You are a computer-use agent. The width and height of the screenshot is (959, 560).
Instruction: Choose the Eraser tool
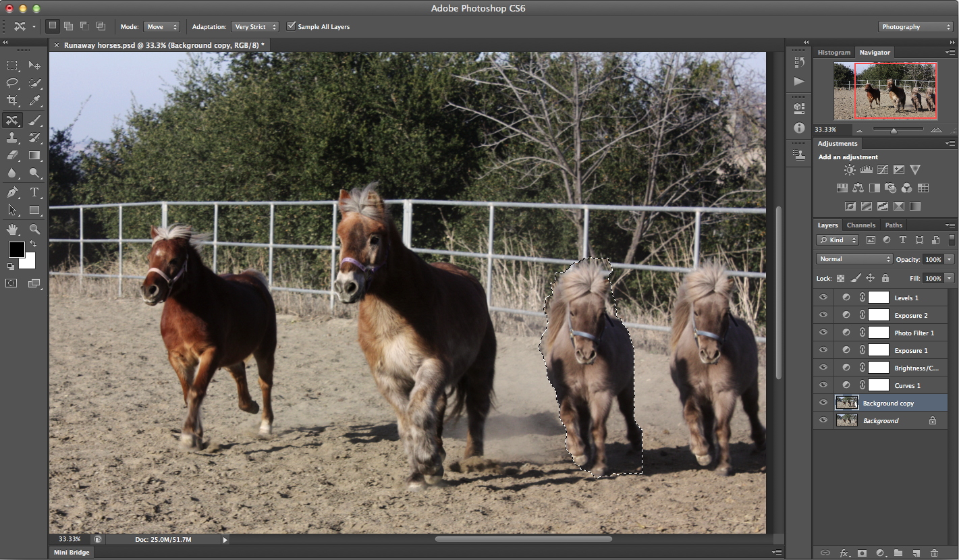[12, 155]
